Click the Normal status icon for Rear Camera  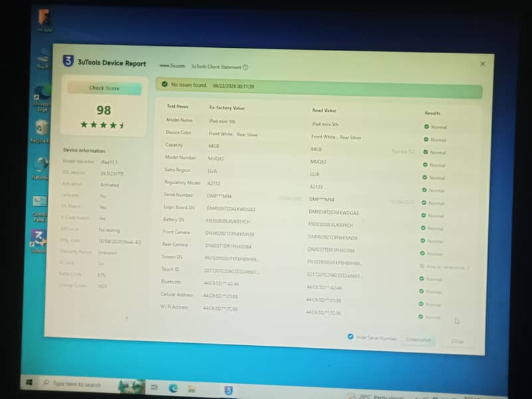pos(422,253)
